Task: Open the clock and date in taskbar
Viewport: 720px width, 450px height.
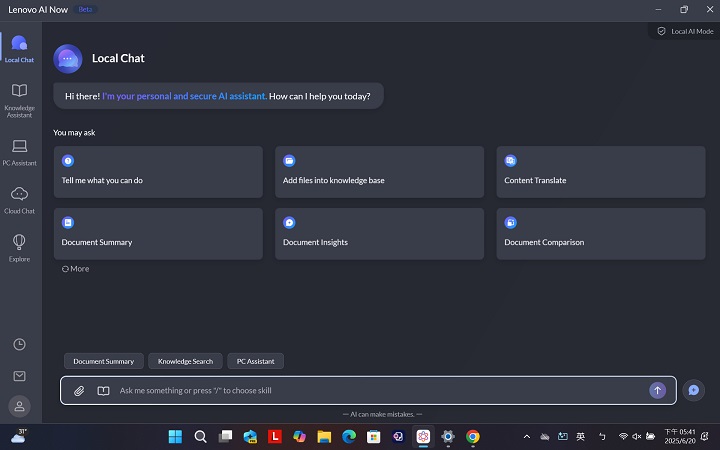Action: [680, 436]
